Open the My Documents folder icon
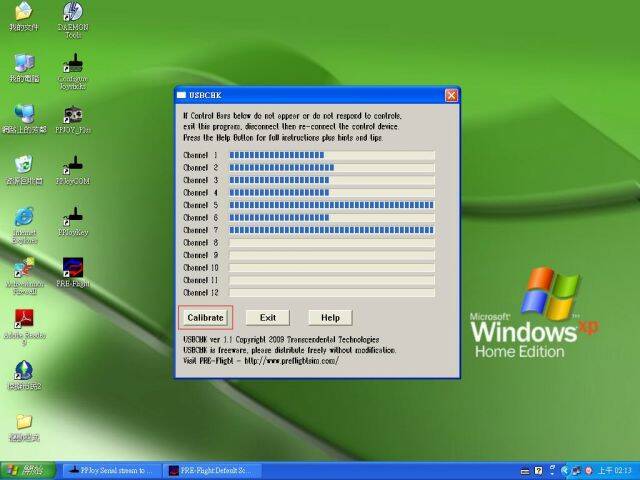This screenshot has width=640, height=480. click(24, 16)
